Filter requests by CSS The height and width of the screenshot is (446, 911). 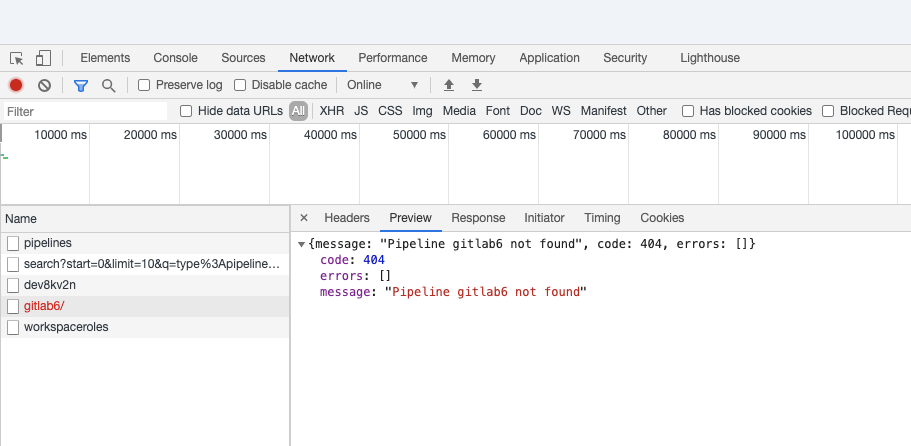pyautogui.click(x=390, y=111)
